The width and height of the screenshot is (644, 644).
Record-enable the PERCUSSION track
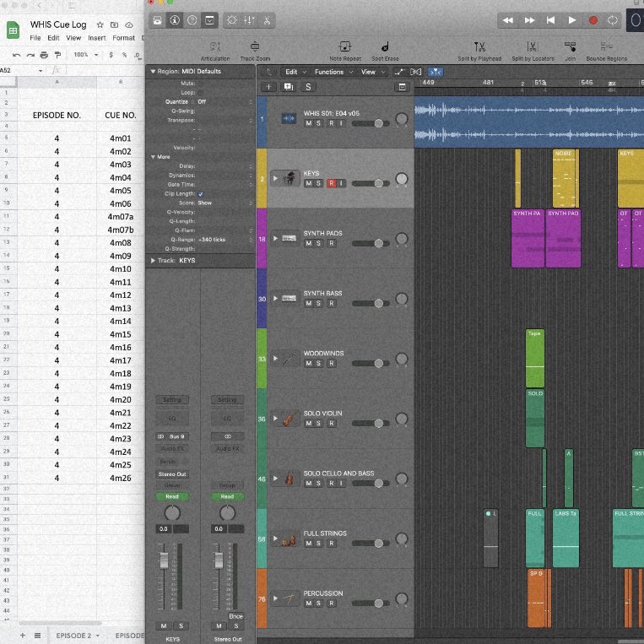tap(331, 603)
